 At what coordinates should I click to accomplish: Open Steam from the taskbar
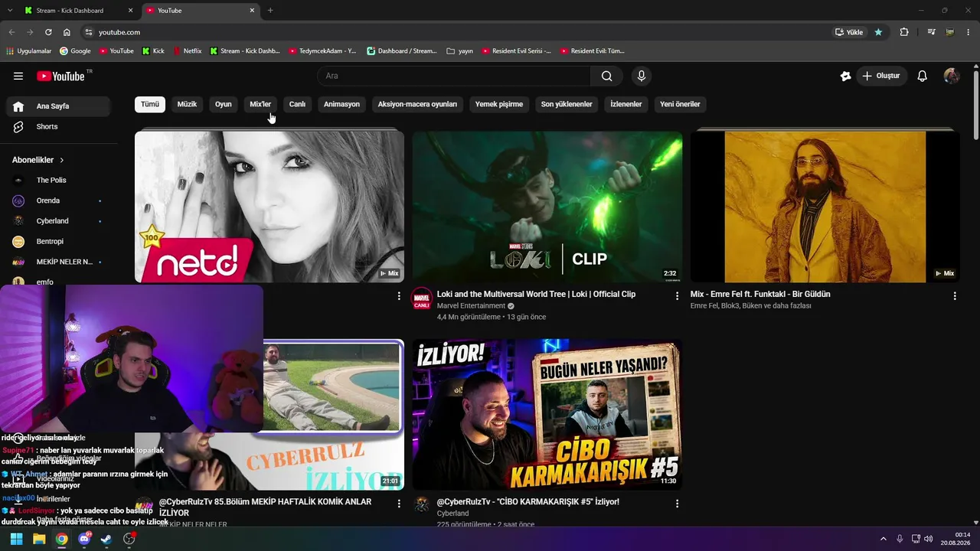pyautogui.click(x=106, y=539)
